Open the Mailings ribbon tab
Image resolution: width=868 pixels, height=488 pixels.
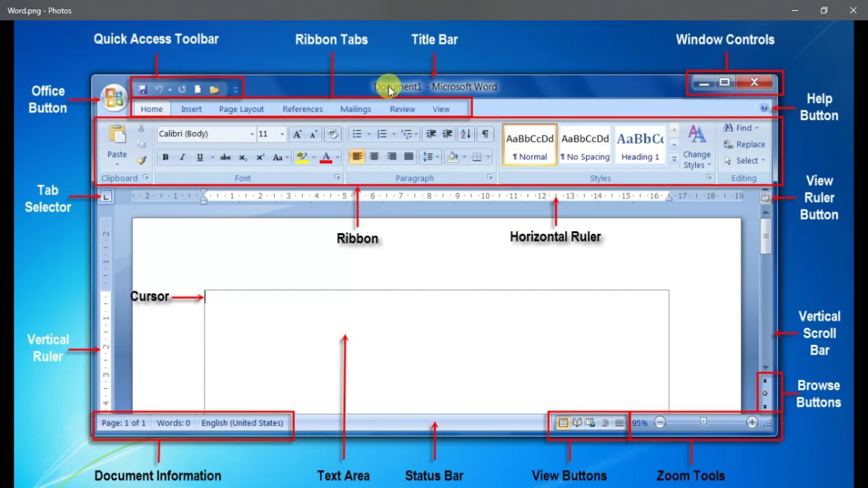tap(355, 108)
